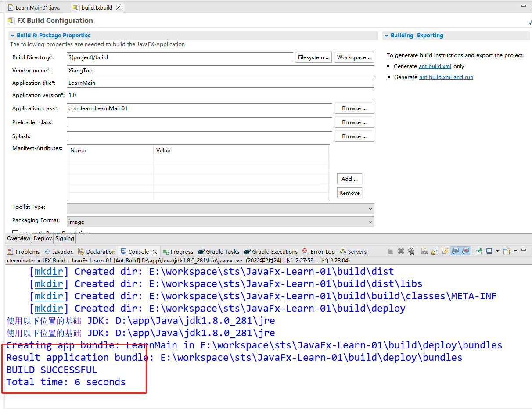Open the Gradle Executions view tab
Image resolution: width=532 pixels, height=409 pixels.
(270, 251)
